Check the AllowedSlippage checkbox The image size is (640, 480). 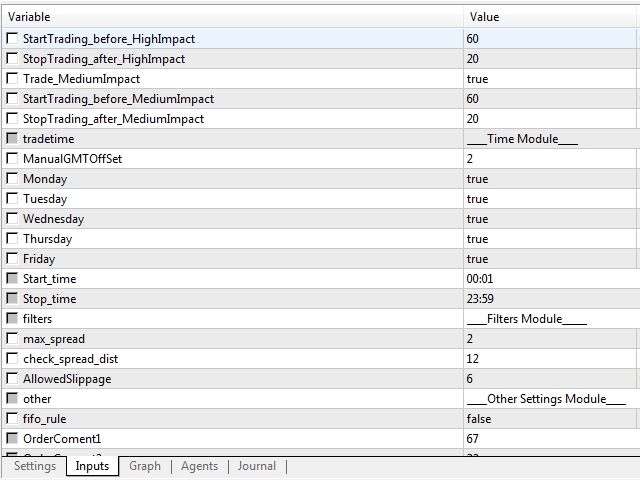tap(12, 379)
